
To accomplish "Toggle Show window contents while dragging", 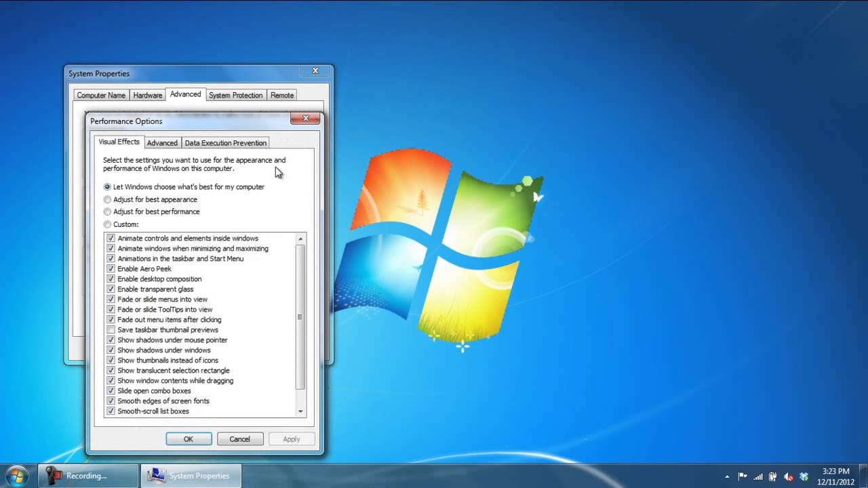I will [x=111, y=381].
